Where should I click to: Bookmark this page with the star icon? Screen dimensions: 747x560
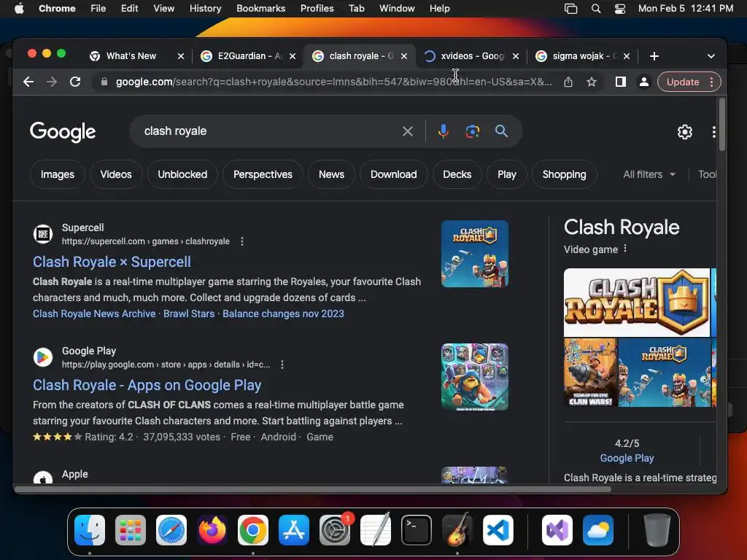(591, 82)
